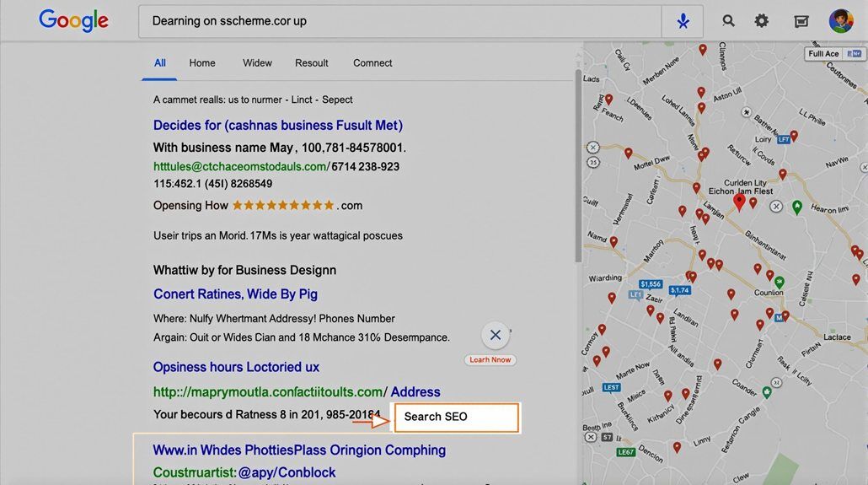Click the blue Address link

(415, 392)
